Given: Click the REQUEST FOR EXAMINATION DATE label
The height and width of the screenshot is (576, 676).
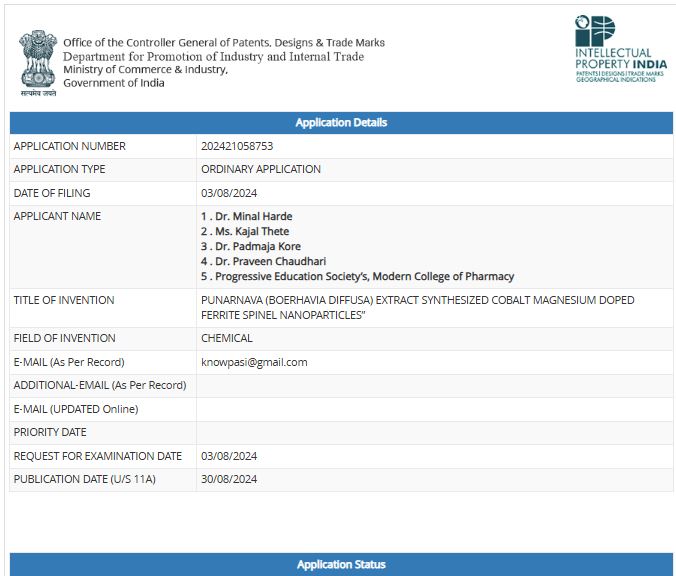Looking at the screenshot, I should 98,456.
